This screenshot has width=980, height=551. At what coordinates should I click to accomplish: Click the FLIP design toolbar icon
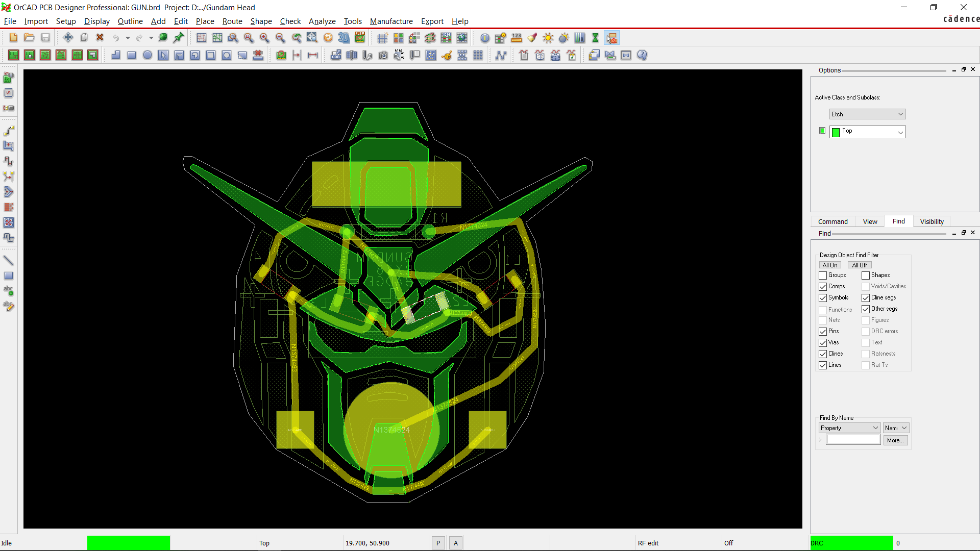coord(360,38)
